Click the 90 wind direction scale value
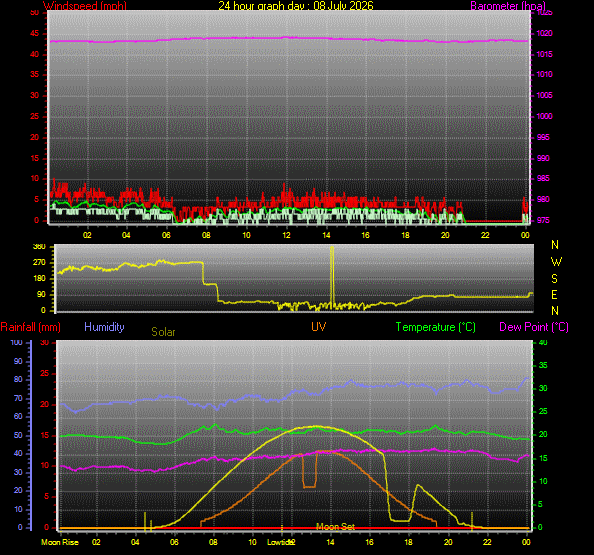 (41, 294)
